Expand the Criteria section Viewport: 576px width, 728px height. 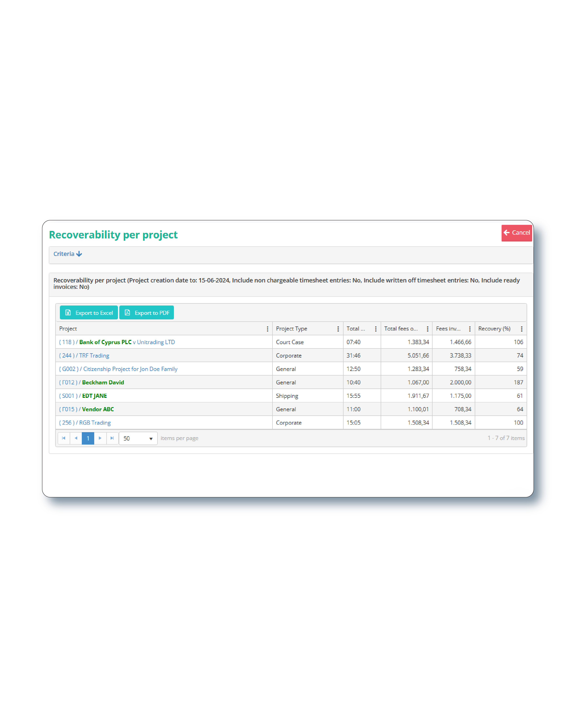68,254
